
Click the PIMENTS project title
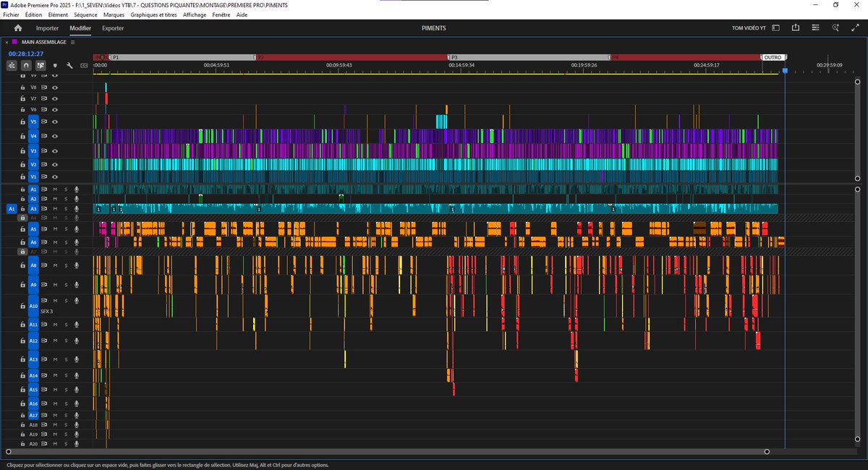(x=434, y=28)
